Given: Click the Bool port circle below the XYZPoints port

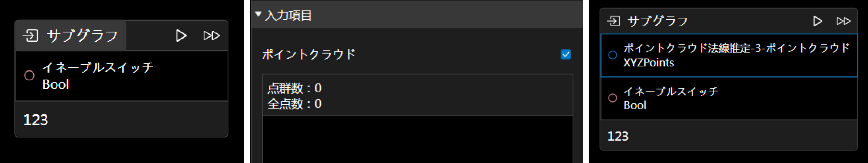Looking at the screenshot, I should (612, 98).
